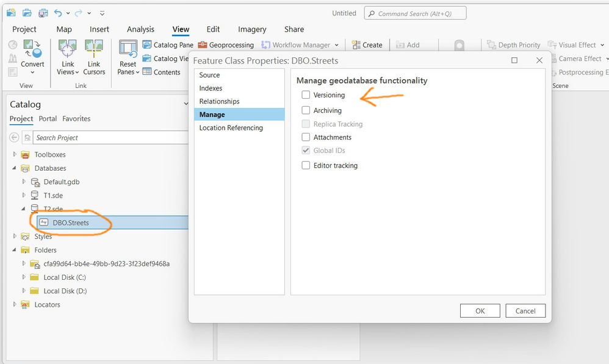The width and height of the screenshot is (609, 364).
Task: Click the Search Project input field
Action: coord(110,138)
